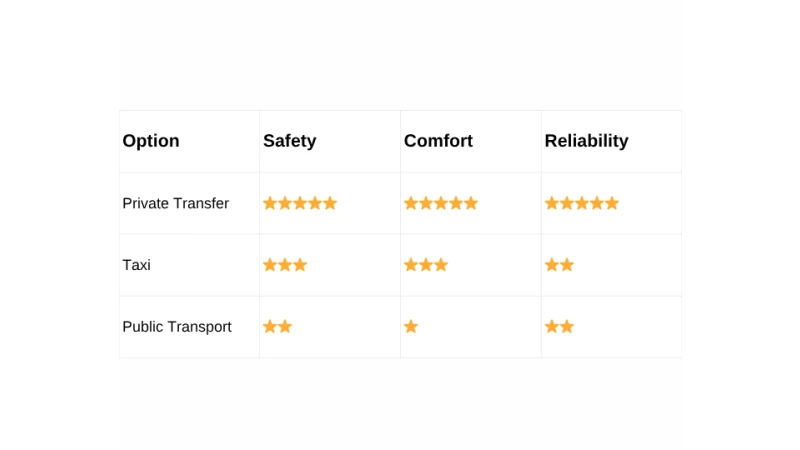Select the Safety column header
The image size is (800, 450).
pos(290,141)
